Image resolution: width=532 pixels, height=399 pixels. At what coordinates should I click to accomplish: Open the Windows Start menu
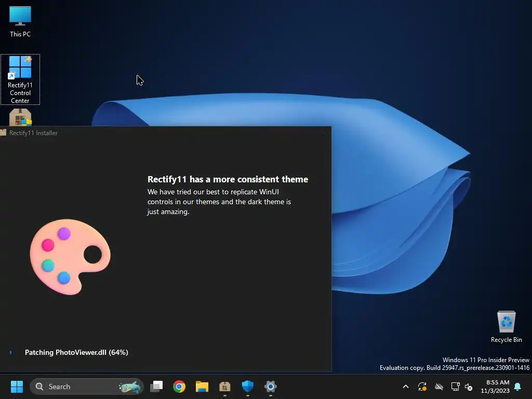pos(17,387)
